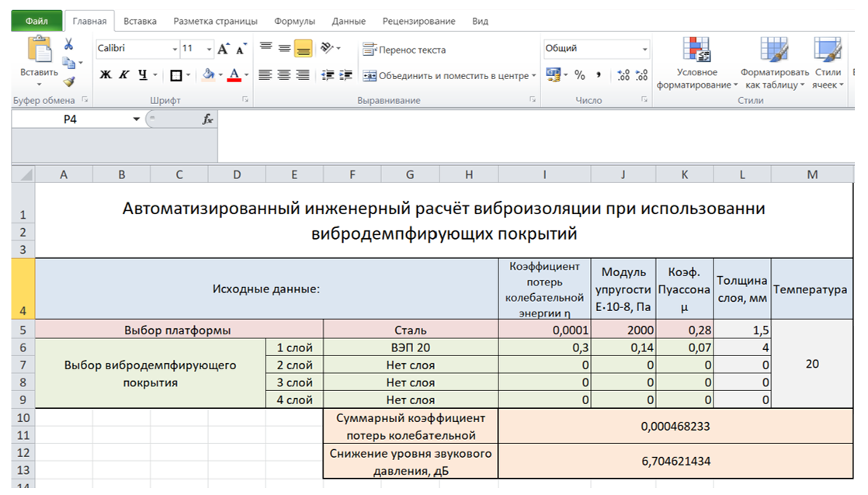Open the Файл tab
Viewport: 868px width, 495px height.
[x=36, y=21]
